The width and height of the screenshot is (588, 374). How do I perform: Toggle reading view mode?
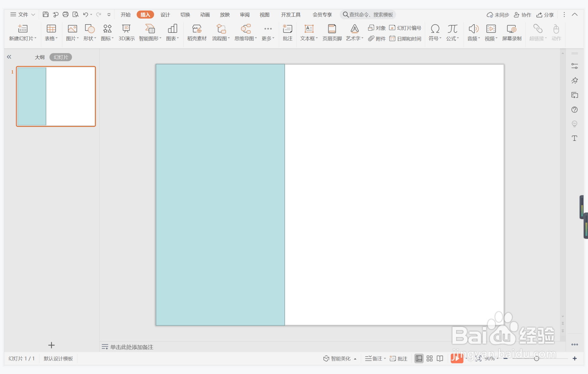tap(440, 358)
